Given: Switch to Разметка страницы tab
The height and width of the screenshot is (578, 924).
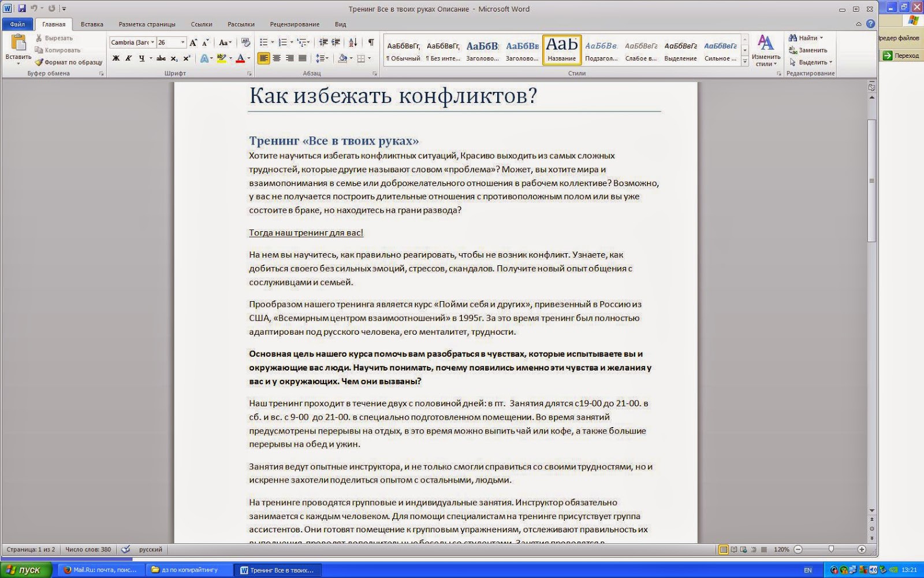Looking at the screenshot, I should 147,24.
